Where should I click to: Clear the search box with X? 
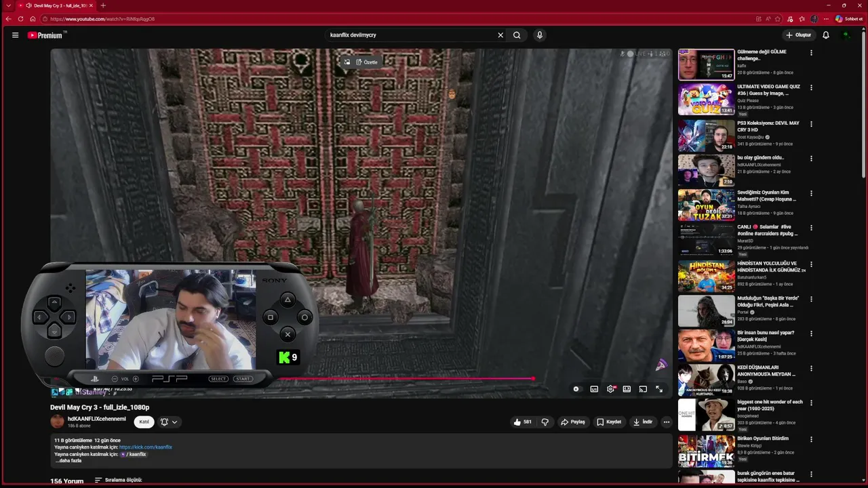coord(500,35)
